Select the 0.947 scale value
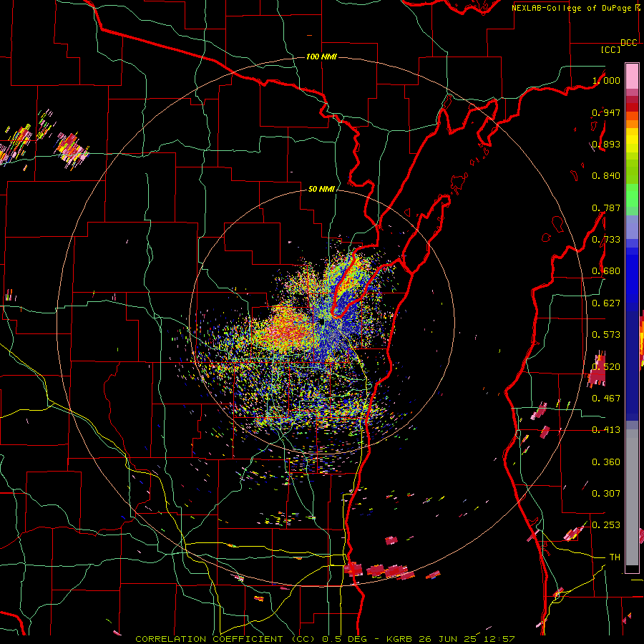This screenshot has height=644, width=644. coord(606,112)
